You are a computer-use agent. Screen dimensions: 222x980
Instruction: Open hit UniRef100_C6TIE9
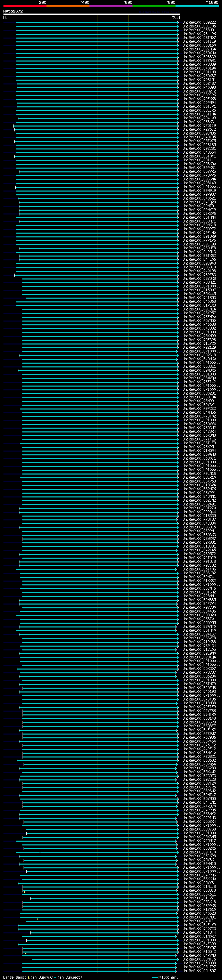(199, 41)
